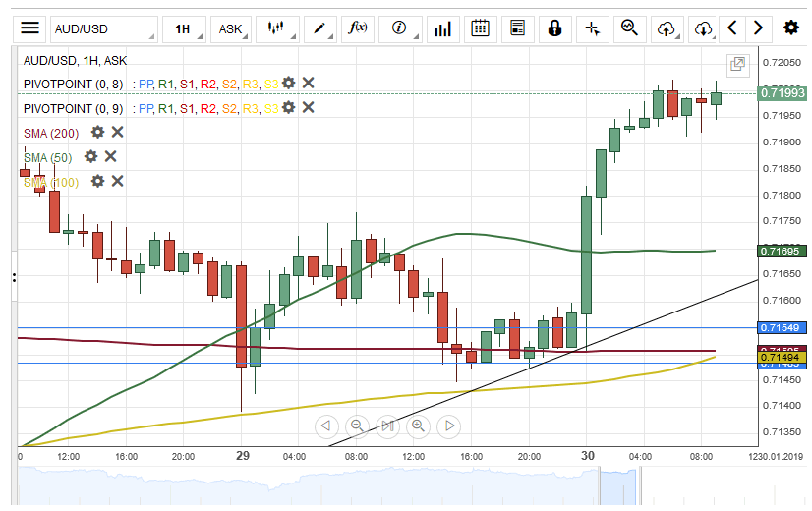This screenshot has height=511, width=812.
Task: Pop out chart into new window
Action: [737, 65]
